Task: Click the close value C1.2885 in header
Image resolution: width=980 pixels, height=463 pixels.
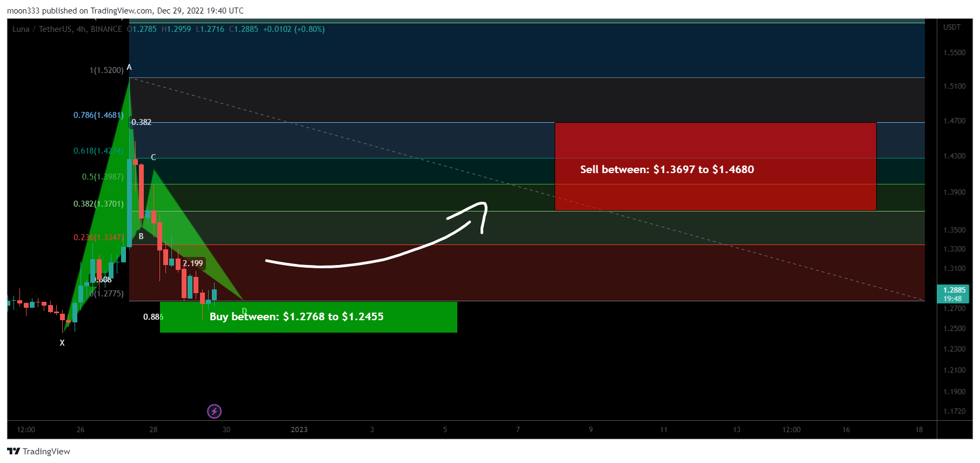Action: pos(244,29)
